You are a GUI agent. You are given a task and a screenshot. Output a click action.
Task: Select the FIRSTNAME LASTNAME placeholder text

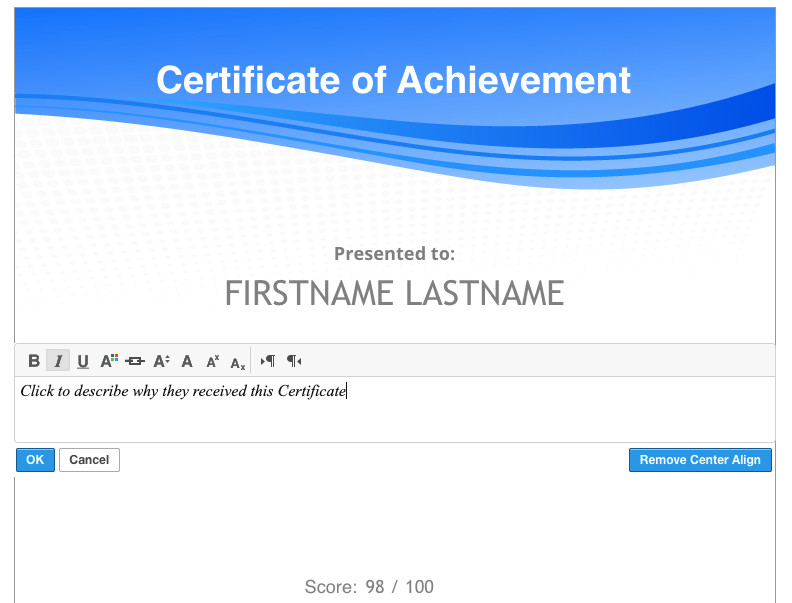[394, 293]
